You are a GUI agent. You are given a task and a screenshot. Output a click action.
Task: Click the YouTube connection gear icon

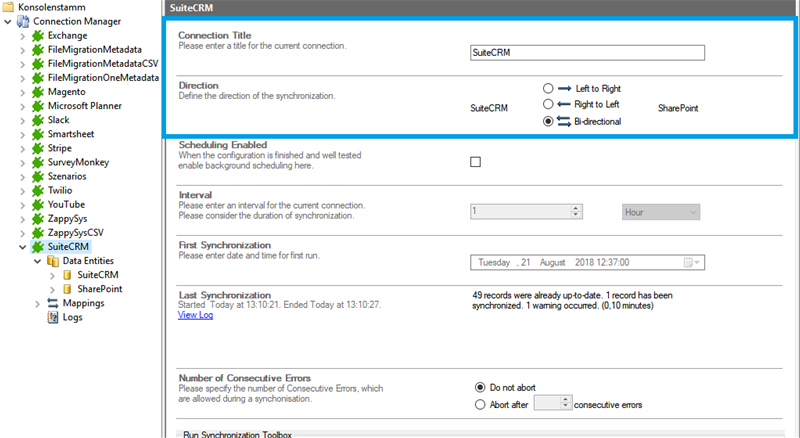[x=39, y=203]
